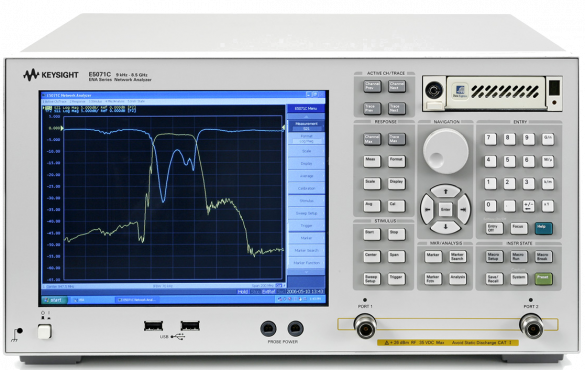Open the Format Log Mag softkey on screen
The width and height of the screenshot is (585, 370).
tap(306, 139)
